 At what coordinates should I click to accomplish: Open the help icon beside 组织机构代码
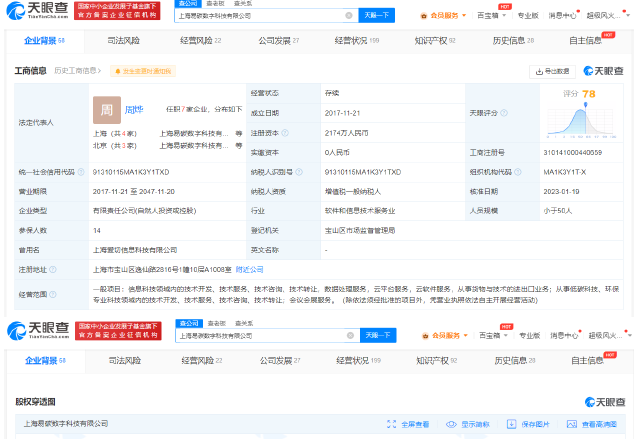pyautogui.click(x=518, y=172)
